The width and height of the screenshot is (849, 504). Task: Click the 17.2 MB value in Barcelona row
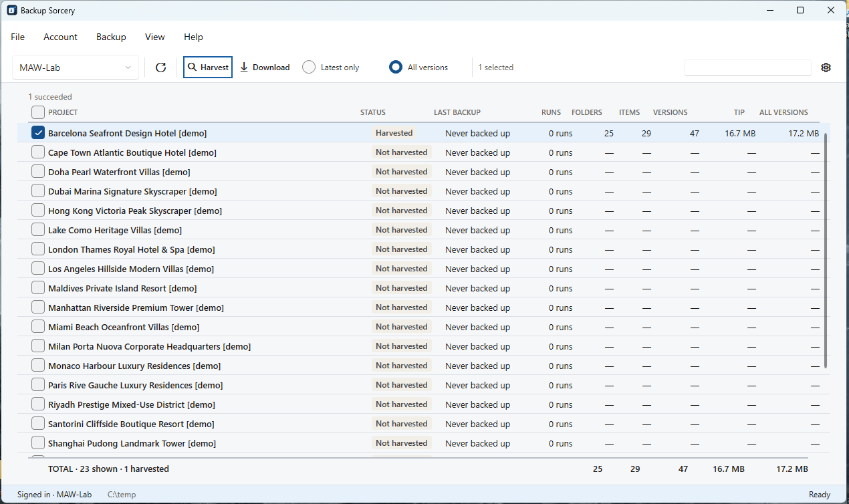pyautogui.click(x=804, y=133)
